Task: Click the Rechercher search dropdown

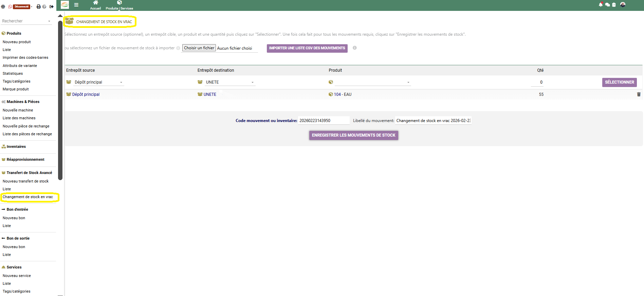Action: [x=26, y=21]
